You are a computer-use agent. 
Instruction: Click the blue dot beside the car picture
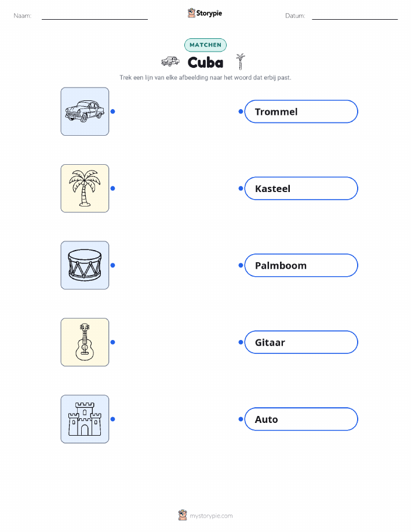pyautogui.click(x=112, y=111)
